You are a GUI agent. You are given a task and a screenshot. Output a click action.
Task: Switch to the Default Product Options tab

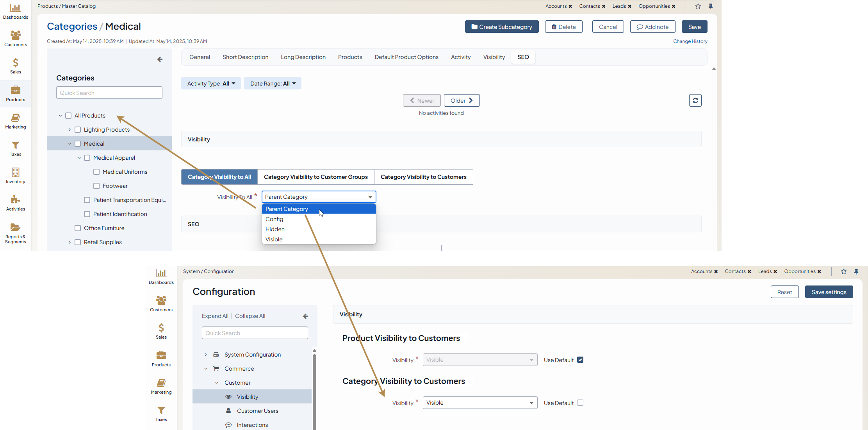(406, 57)
